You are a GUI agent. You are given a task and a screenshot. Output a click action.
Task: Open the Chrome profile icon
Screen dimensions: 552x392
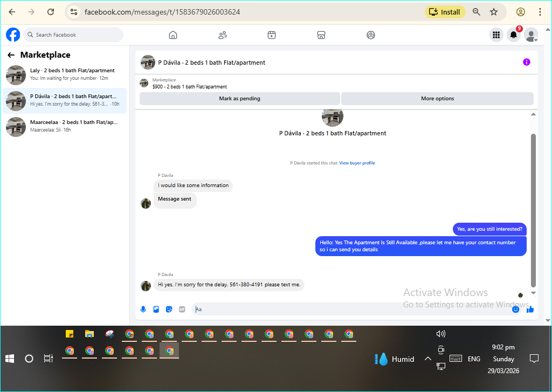tap(521, 12)
